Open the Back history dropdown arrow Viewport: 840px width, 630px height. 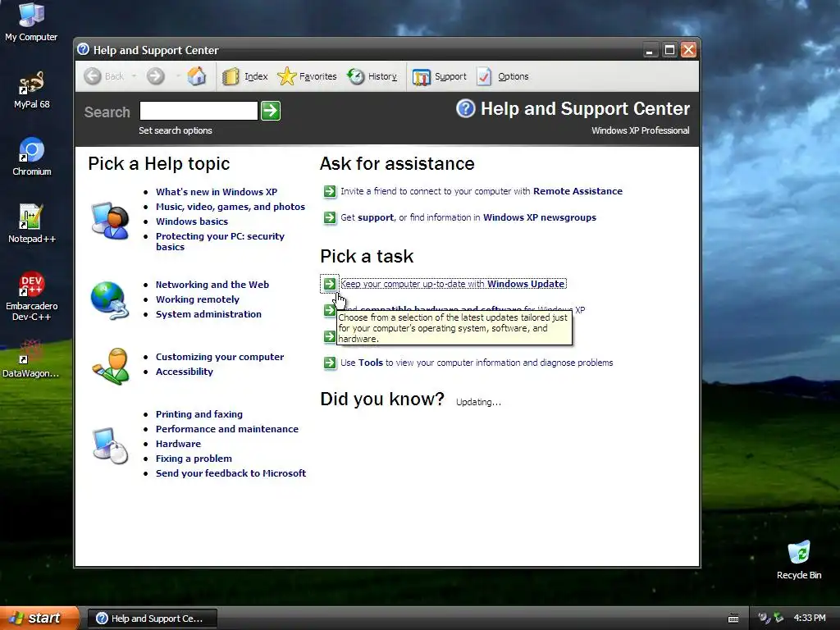(134, 76)
